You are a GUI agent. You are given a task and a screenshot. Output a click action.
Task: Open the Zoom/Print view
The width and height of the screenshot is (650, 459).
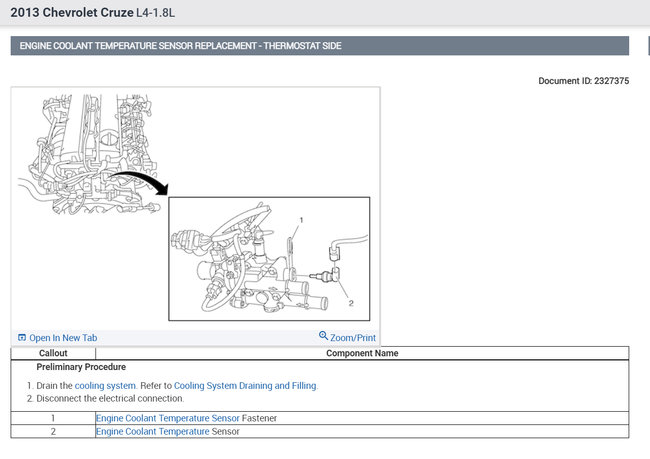click(x=347, y=337)
